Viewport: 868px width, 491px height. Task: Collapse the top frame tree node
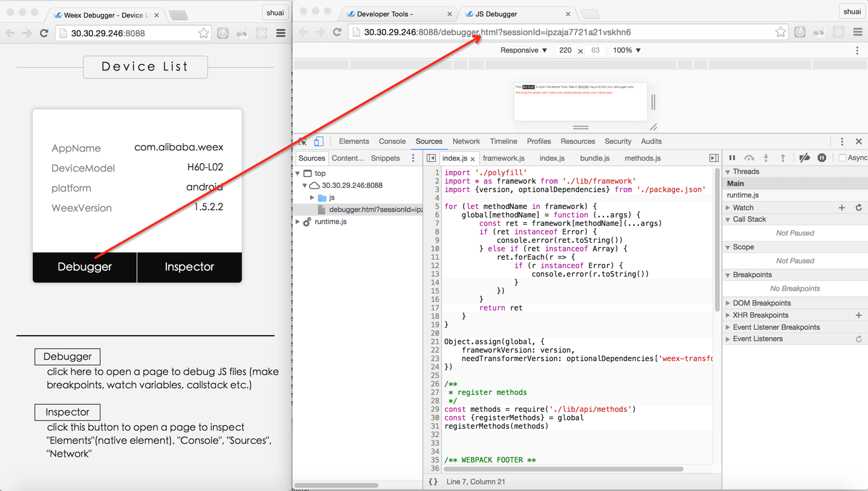tap(298, 173)
